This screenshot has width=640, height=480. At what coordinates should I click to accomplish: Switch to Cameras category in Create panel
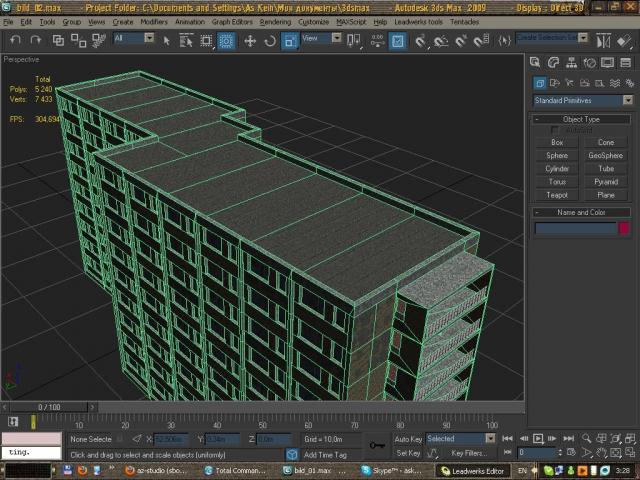(x=582, y=84)
